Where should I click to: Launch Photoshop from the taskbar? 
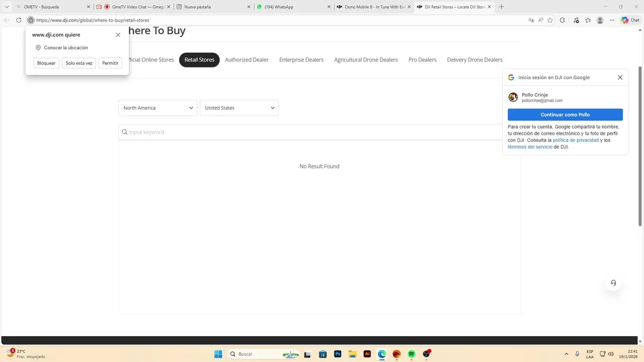338,354
